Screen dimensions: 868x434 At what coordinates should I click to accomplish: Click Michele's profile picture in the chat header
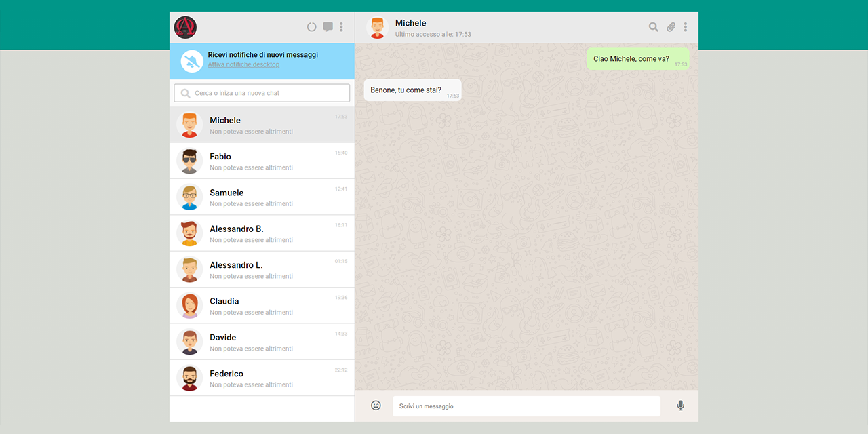coord(378,27)
